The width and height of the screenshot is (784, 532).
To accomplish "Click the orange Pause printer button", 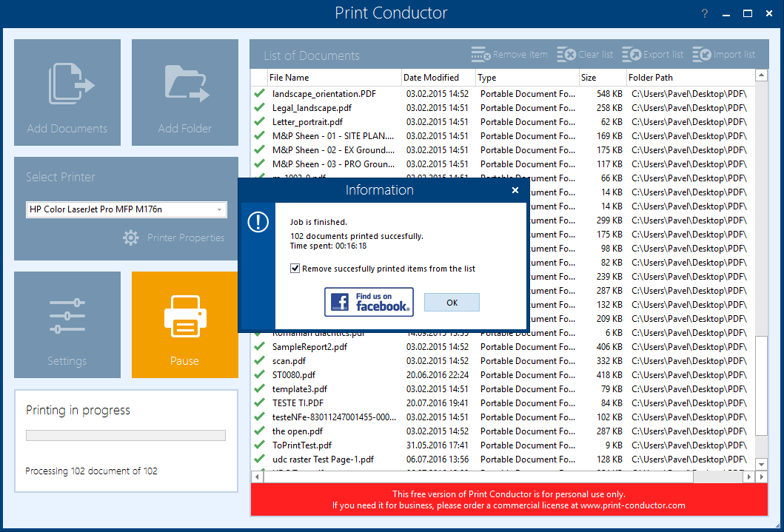I will pos(185,325).
